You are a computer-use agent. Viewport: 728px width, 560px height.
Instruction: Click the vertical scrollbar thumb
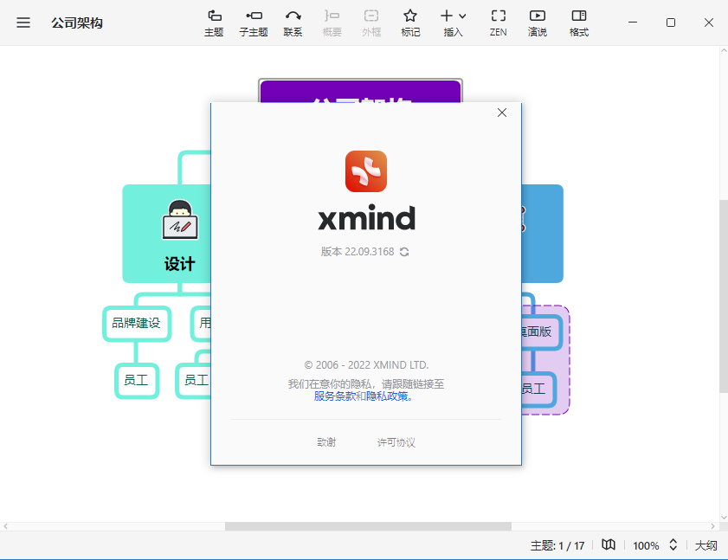(x=724, y=296)
